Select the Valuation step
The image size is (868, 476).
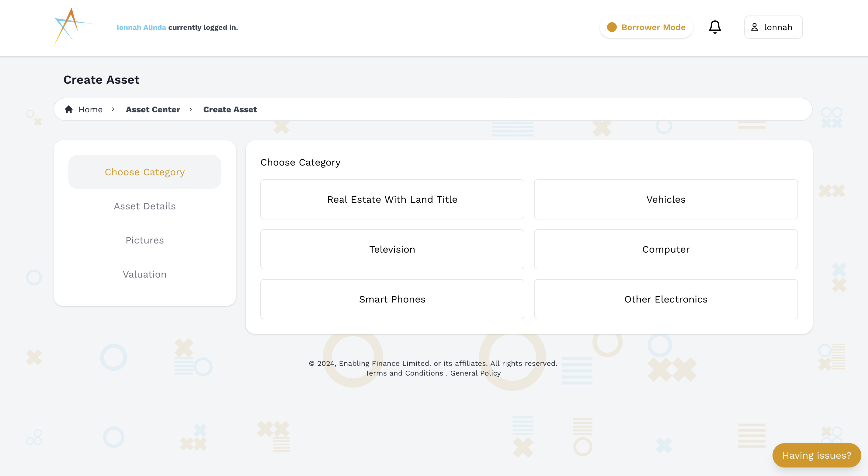pyautogui.click(x=144, y=274)
